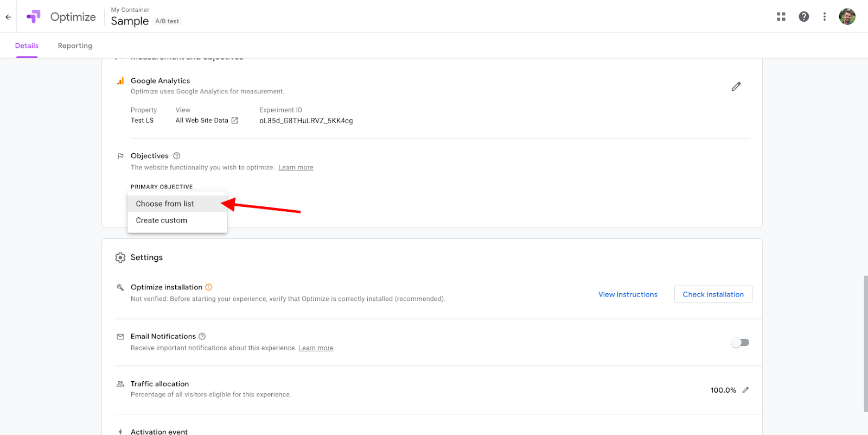Open Learn more link under Objectives
This screenshot has height=435, width=868.
coord(296,168)
